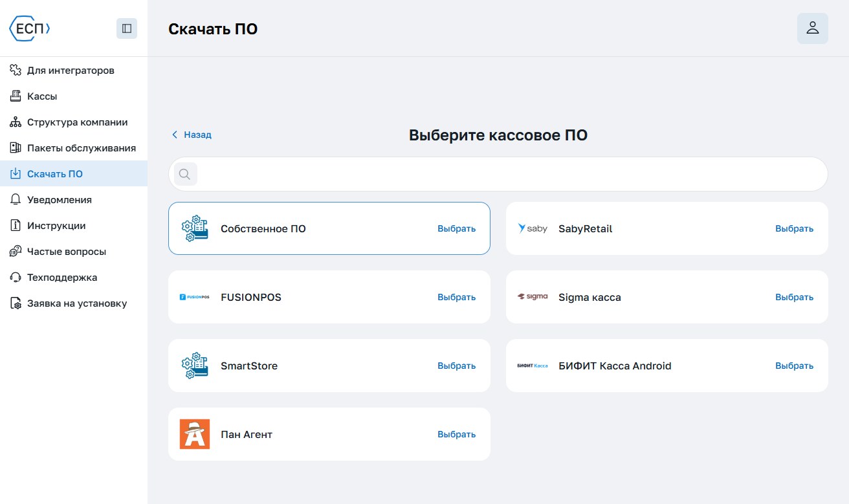Click the cash register icon for Кассы

tap(16, 96)
